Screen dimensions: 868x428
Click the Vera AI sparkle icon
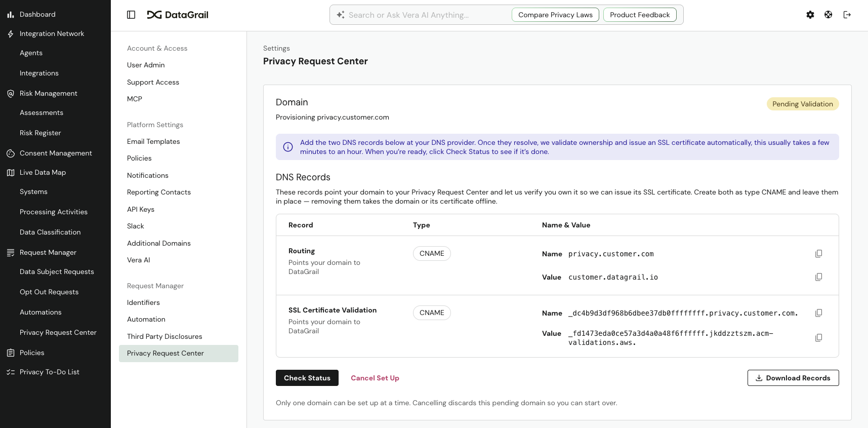[x=341, y=15]
